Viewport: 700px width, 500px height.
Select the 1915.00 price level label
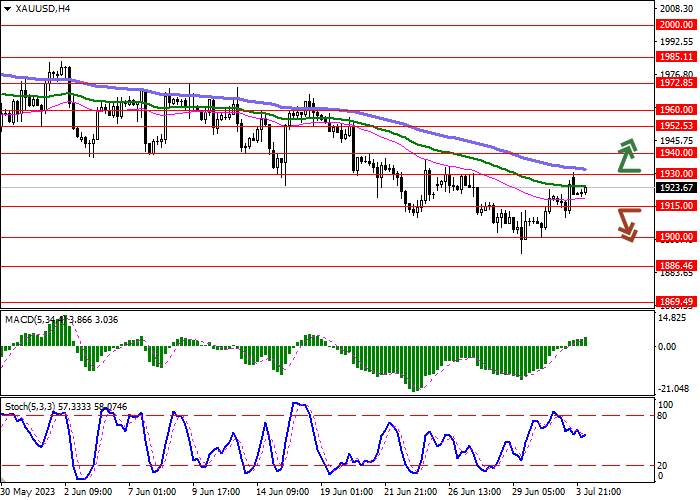pyautogui.click(x=676, y=206)
